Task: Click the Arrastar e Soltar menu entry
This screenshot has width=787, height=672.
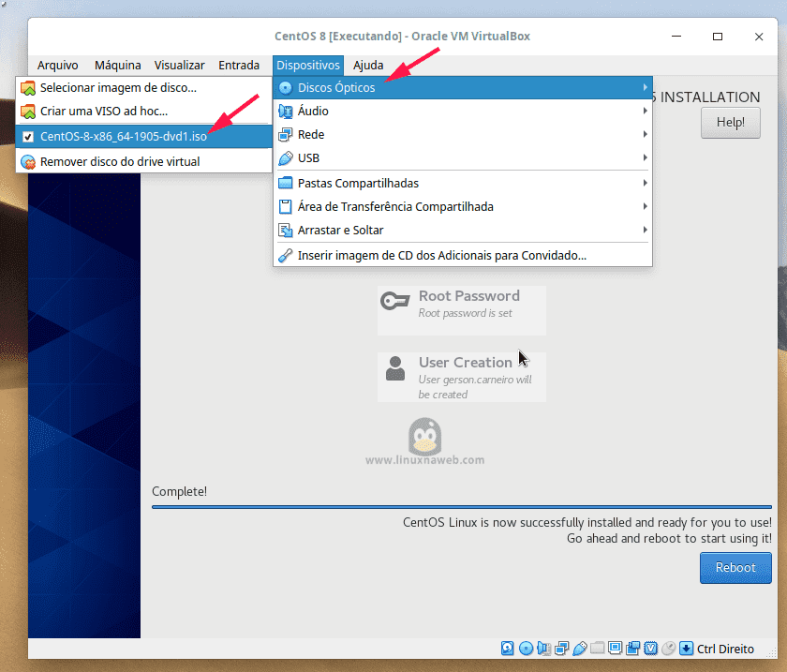Action: [463, 230]
